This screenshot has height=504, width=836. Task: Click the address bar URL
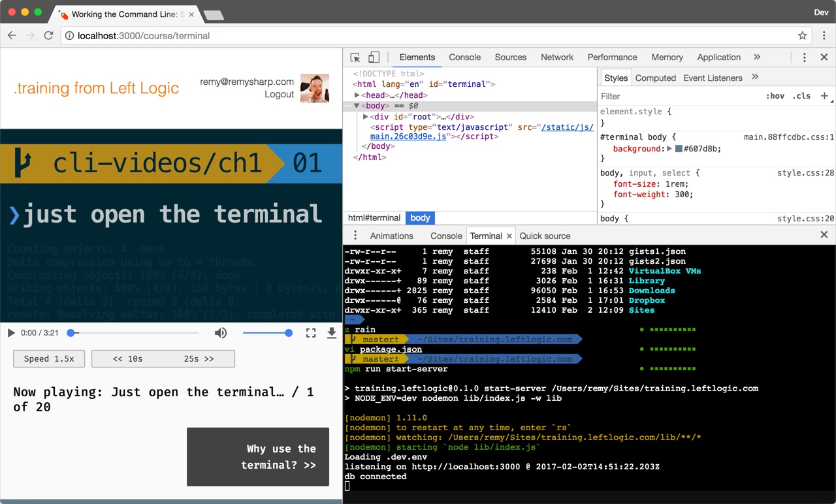tap(144, 36)
